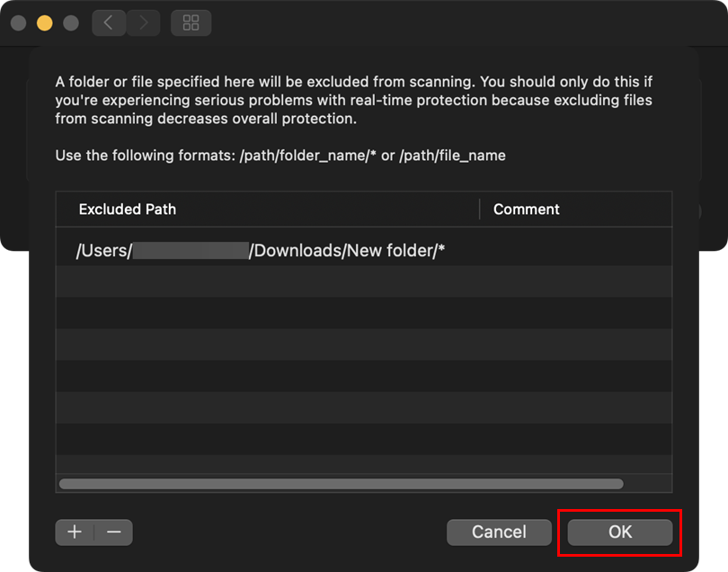Select the /Downloads/New folder/* path entry

pos(261,251)
